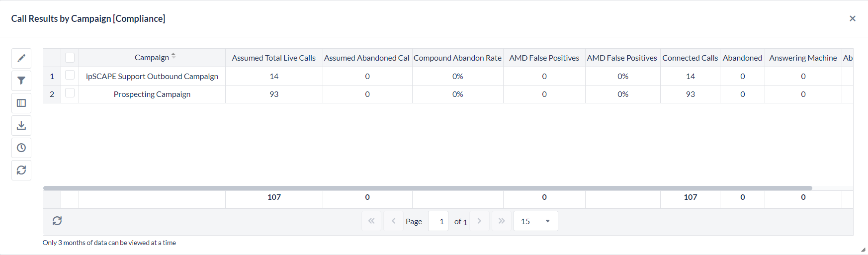868x255 pixels.
Task: Click the sidebar refresh icon
Action: click(x=21, y=170)
